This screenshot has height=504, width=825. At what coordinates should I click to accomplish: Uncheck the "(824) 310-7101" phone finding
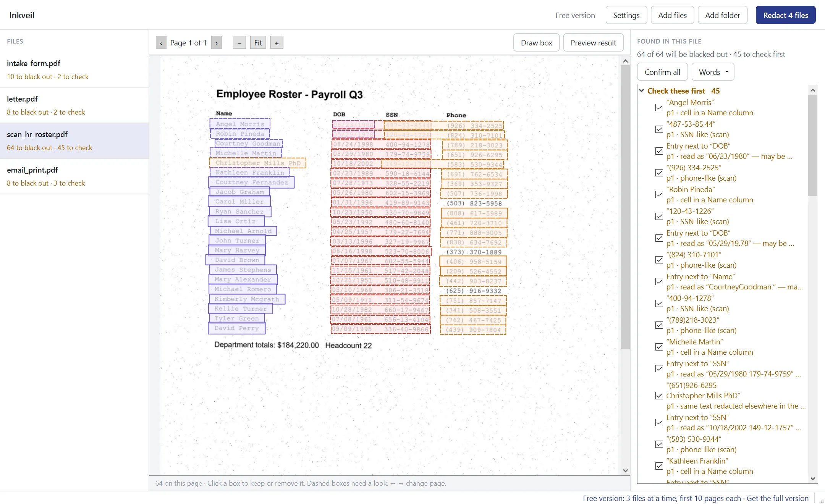coord(659,260)
